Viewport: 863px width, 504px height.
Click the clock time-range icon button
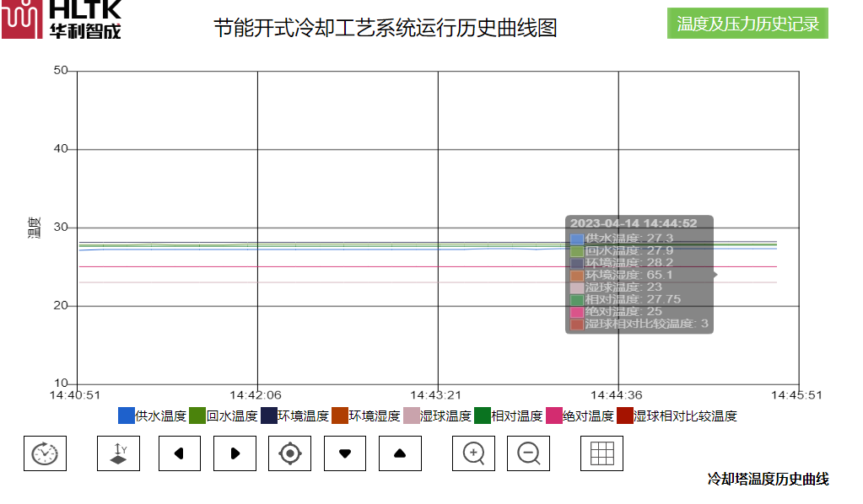click(45, 453)
